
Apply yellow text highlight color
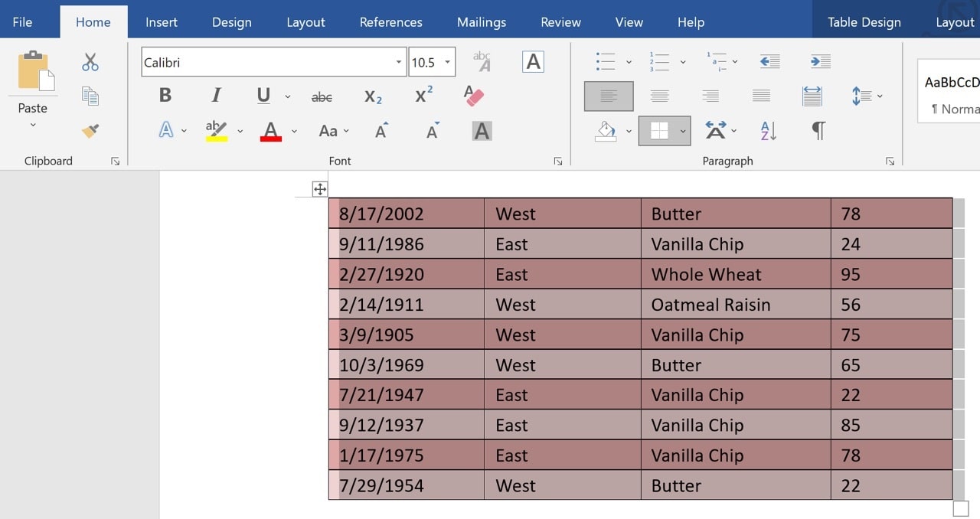tap(215, 129)
